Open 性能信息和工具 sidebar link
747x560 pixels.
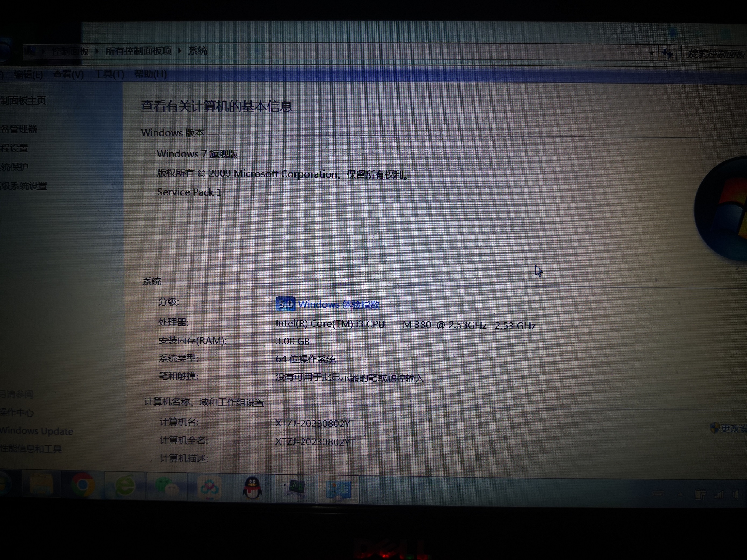[x=30, y=449]
